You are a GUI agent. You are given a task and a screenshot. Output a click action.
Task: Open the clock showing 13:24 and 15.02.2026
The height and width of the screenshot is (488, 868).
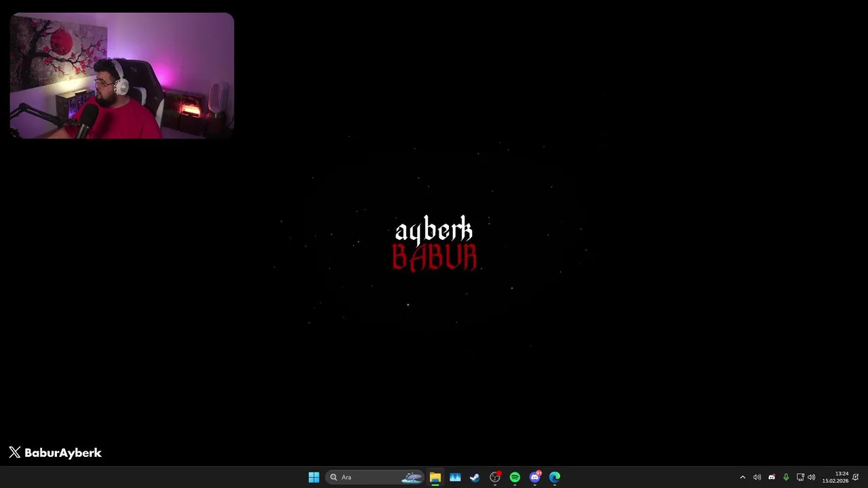pyautogui.click(x=835, y=477)
